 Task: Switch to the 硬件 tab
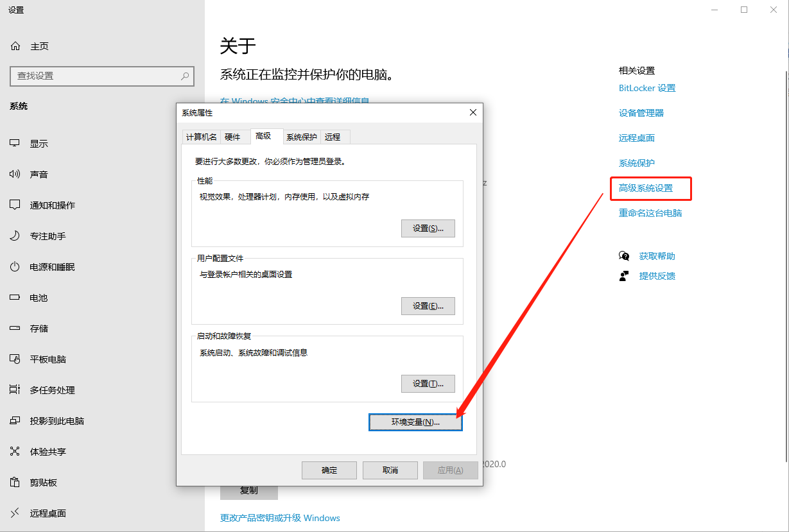(234, 137)
